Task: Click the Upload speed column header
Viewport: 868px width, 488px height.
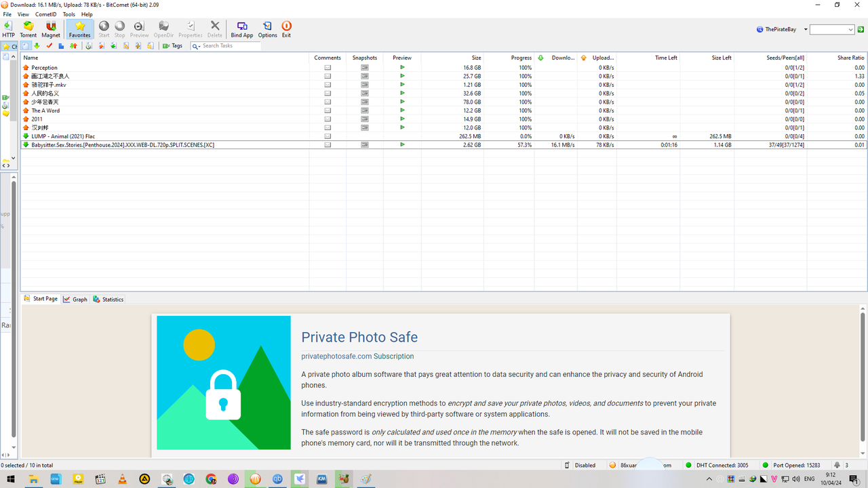Action: 597,58
